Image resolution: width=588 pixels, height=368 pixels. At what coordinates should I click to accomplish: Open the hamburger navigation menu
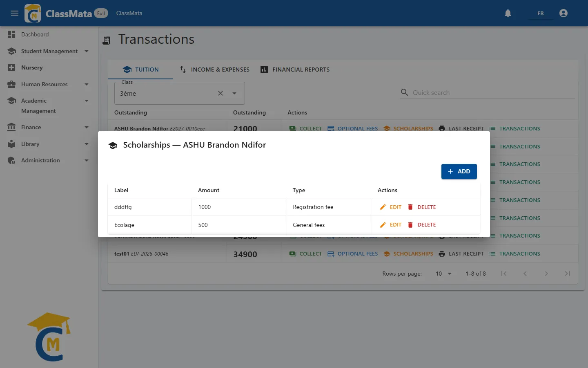pos(15,13)
